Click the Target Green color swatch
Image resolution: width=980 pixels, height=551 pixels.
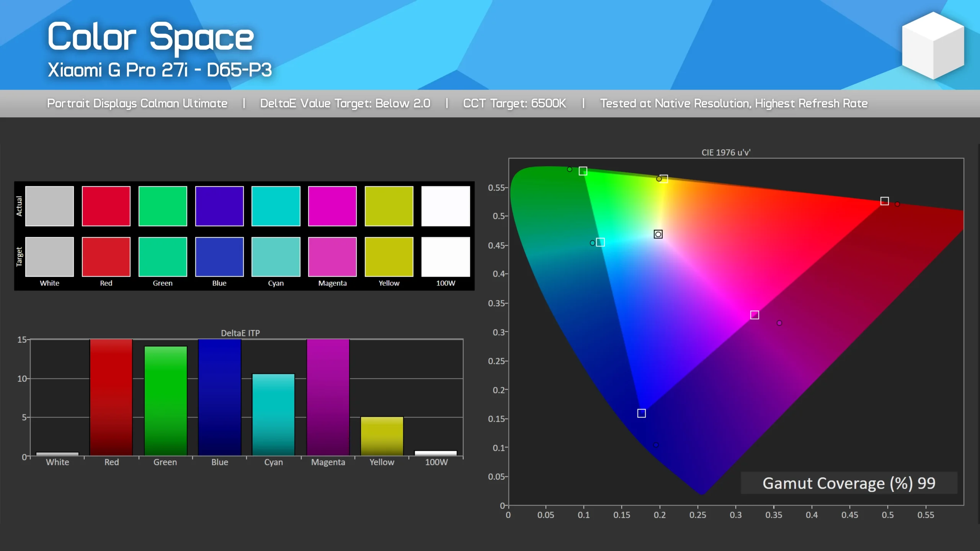[163, 256]
